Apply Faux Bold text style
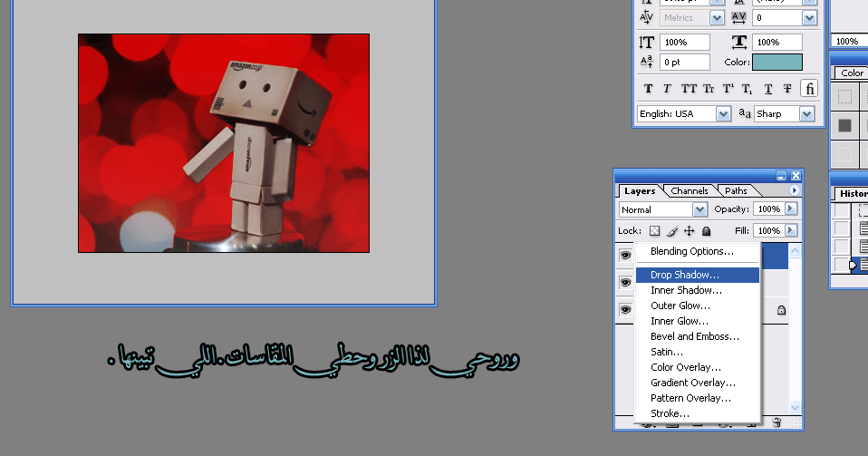Screen dimensions: 868x456 [648, 89]
